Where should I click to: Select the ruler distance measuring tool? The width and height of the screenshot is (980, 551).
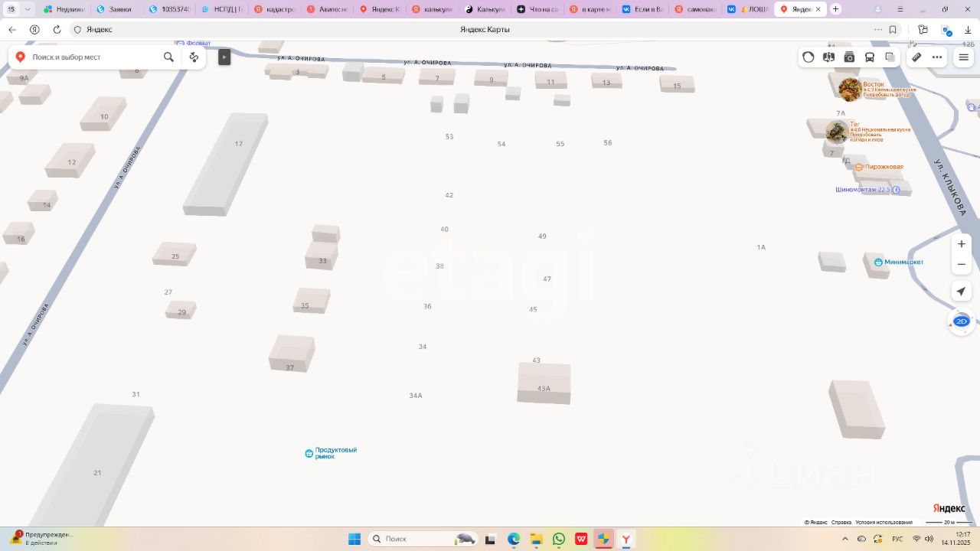pyautogui.click(x=916, y=57)
